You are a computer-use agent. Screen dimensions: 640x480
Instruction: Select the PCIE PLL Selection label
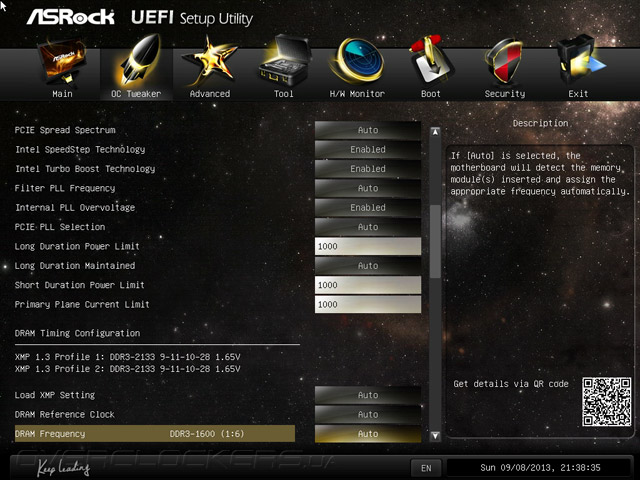60,227
